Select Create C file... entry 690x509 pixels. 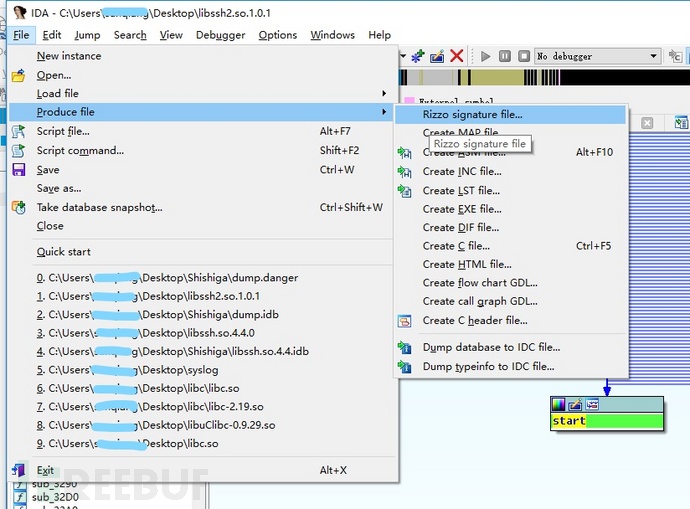(510, 246)
